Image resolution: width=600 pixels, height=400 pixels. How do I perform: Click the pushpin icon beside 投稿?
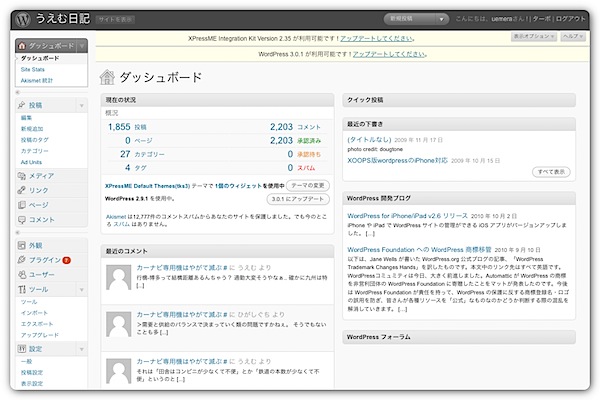[22, 105]
